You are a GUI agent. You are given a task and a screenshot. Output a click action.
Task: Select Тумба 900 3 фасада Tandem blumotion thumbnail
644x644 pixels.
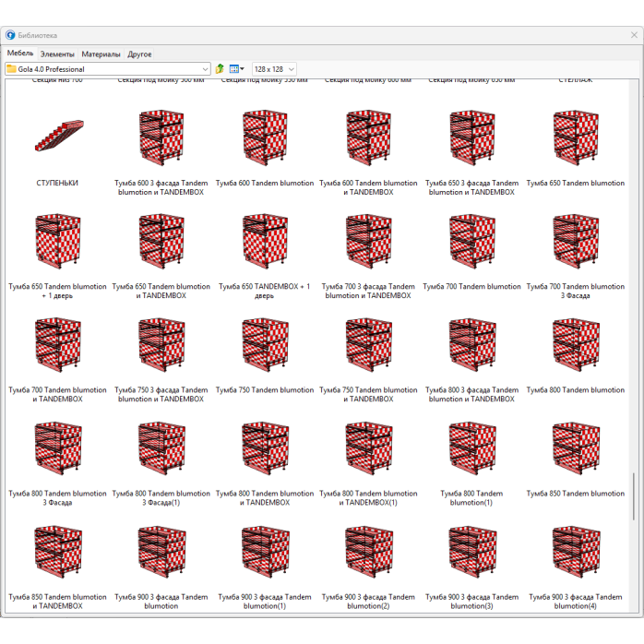[161, 552]
